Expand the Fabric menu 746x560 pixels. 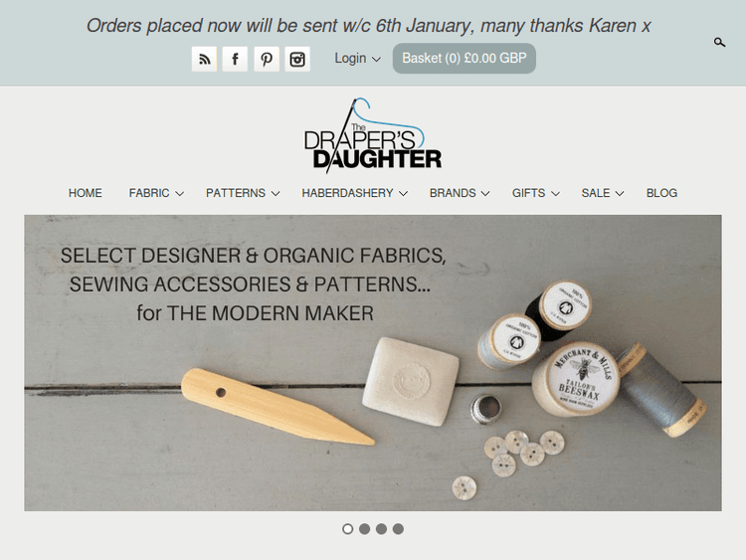pos(156,193)
